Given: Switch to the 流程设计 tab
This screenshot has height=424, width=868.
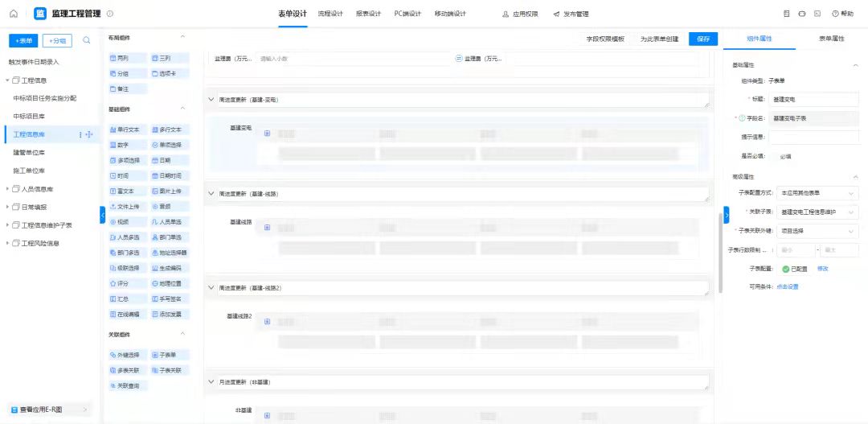Looking at the screenshot, I should tap(330, 14).
